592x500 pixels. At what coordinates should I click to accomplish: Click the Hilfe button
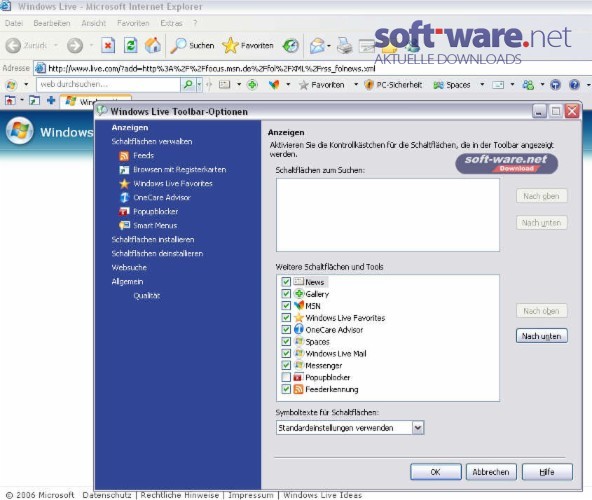[x=547, y=472]
